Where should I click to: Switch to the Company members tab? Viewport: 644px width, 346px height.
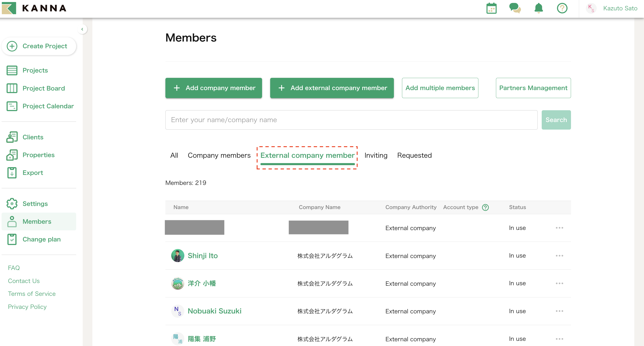coord(219,155)
